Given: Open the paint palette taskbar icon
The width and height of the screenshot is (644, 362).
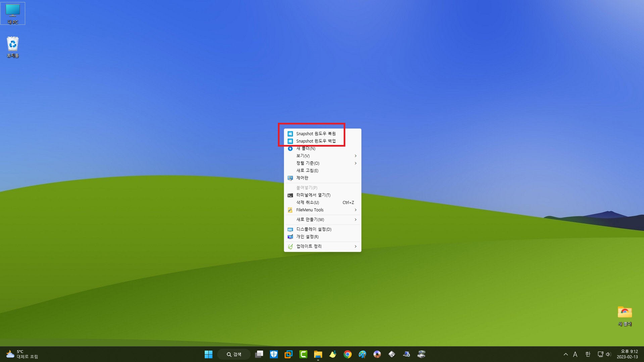Looking at the screenshot, I should pos(362,354).
